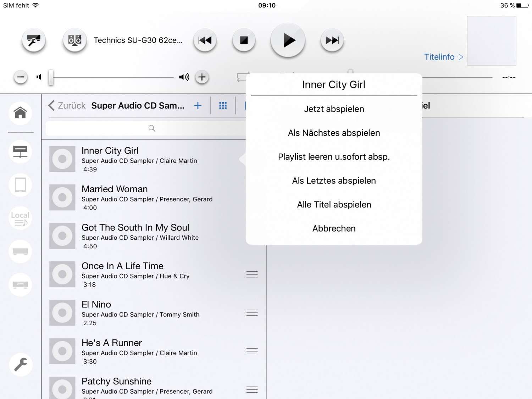The width and height of the screenshot is (532, 399).
Task: Go to the Home sidebar icon
Action: (20, 113)
